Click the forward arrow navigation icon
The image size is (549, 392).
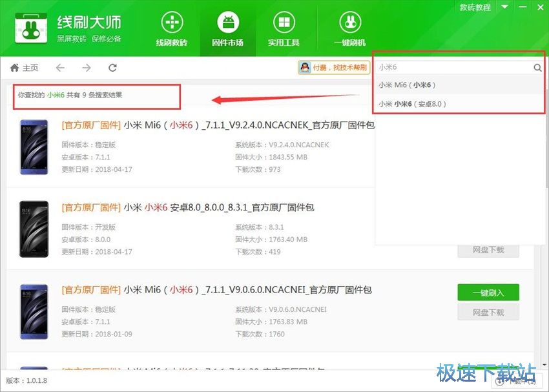(86, 68)
